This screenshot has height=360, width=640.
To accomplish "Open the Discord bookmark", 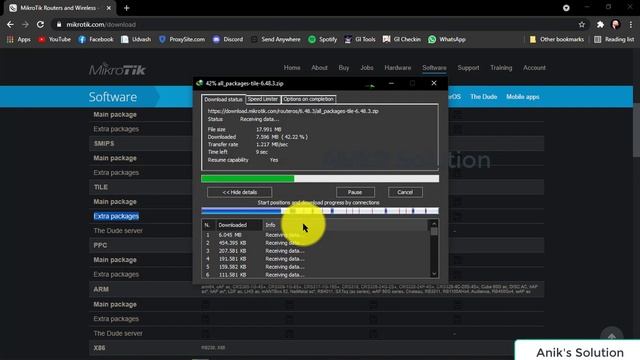I will (x=228, y=40).
